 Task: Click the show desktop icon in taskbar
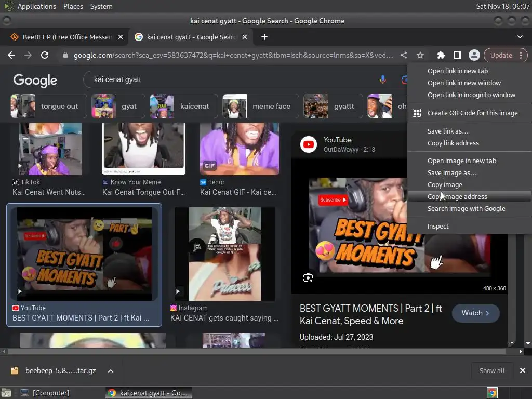[x=6, y=393]
